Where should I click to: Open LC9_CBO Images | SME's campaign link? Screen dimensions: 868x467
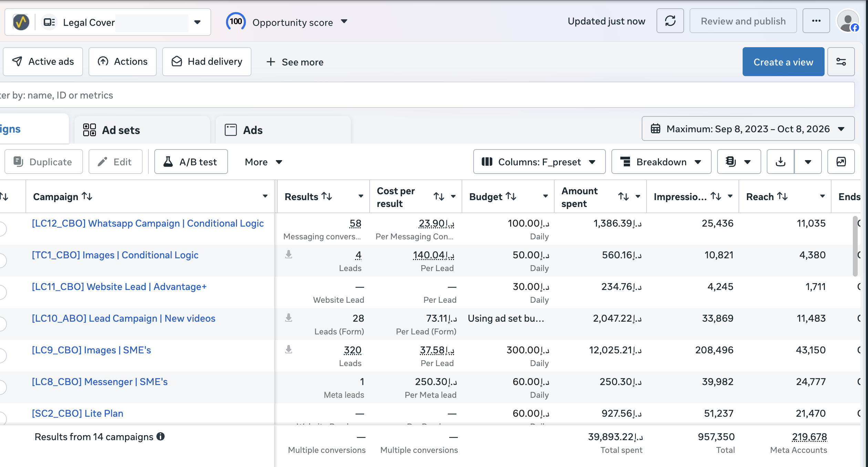tap(91, 350)
